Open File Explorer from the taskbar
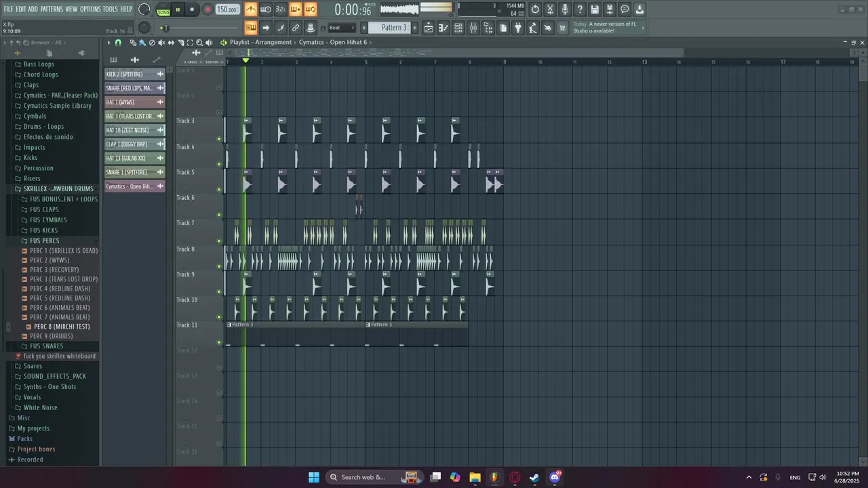The image size is (868, 488). [x=475, y=477]
